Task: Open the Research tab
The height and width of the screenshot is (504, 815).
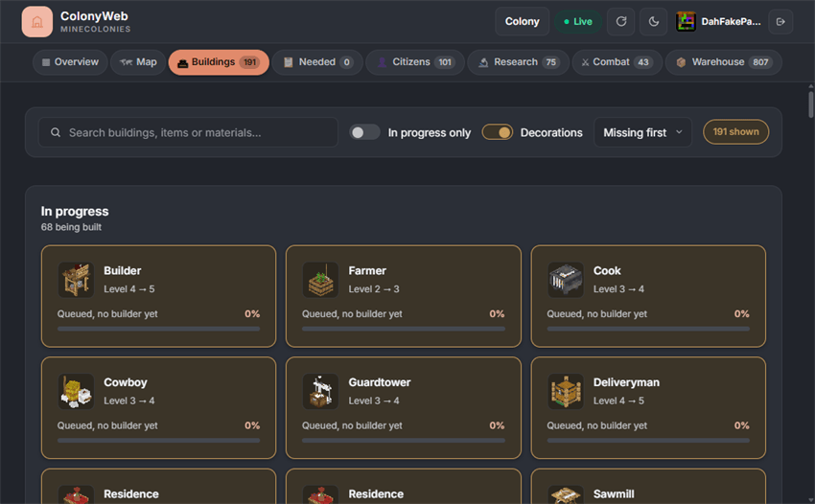Action: coord(518,62)
